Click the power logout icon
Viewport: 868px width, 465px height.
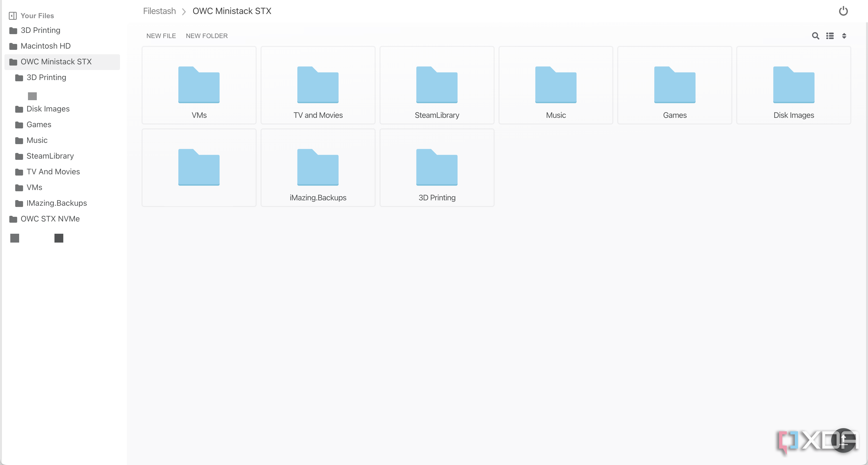click(x=843, y=11)
